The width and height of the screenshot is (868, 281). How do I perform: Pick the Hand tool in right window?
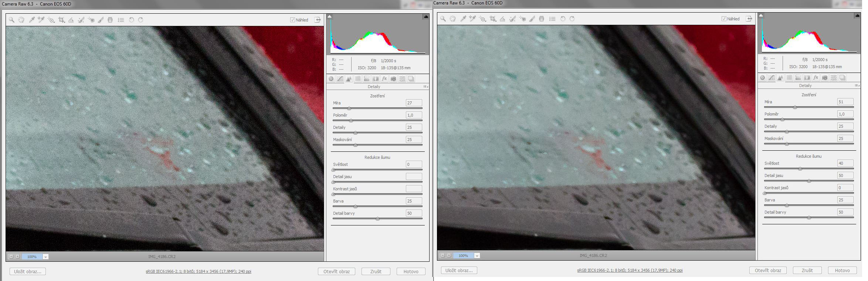[x=452, y=19]
